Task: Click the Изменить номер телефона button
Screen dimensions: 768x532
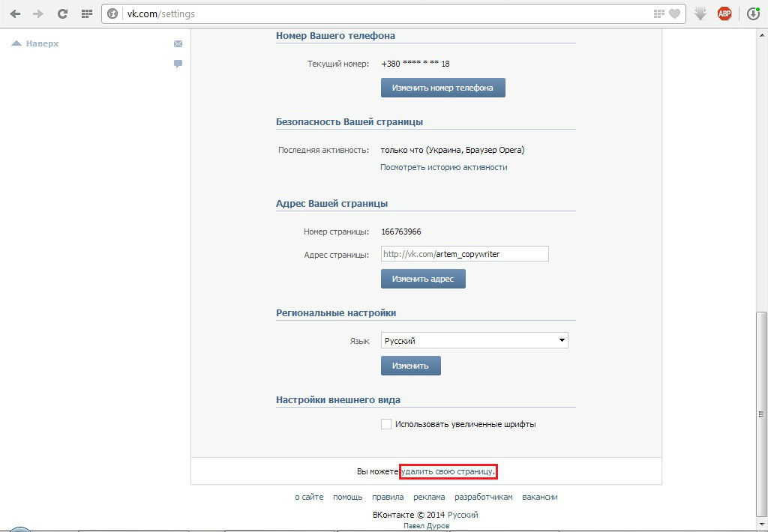Action: tap(442, 88)
